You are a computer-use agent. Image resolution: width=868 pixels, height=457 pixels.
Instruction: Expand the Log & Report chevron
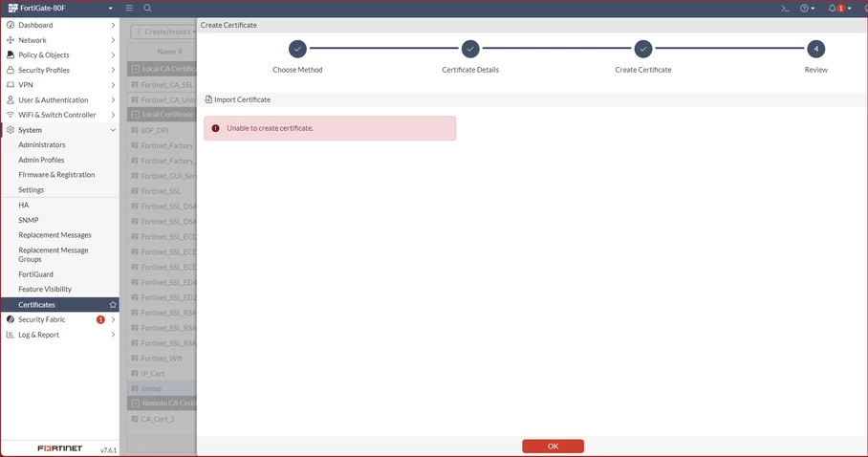(113, 335)
